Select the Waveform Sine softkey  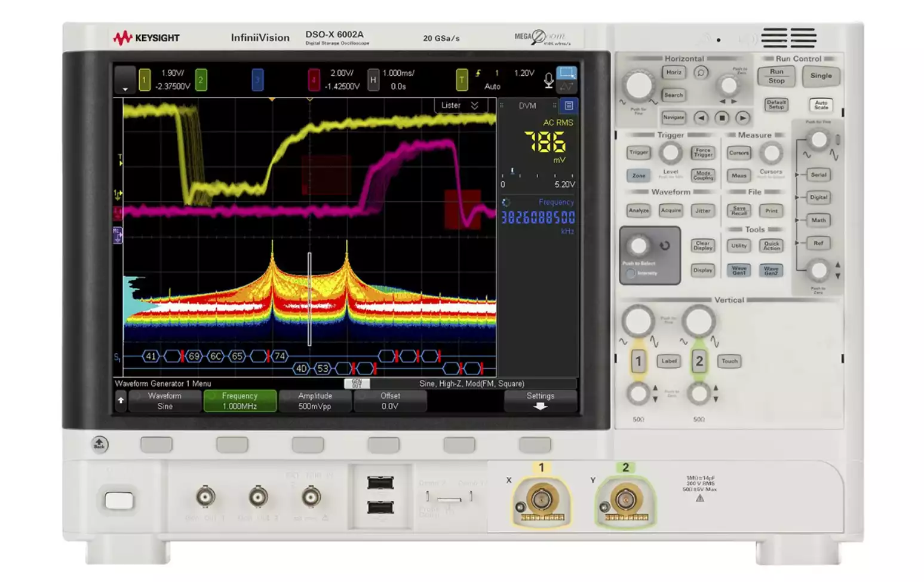pyautogui.click(x=165, y=401)
